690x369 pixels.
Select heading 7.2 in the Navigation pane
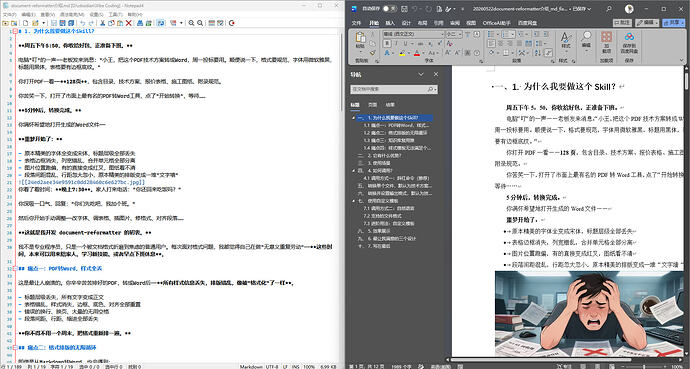[x=382, y=216]
